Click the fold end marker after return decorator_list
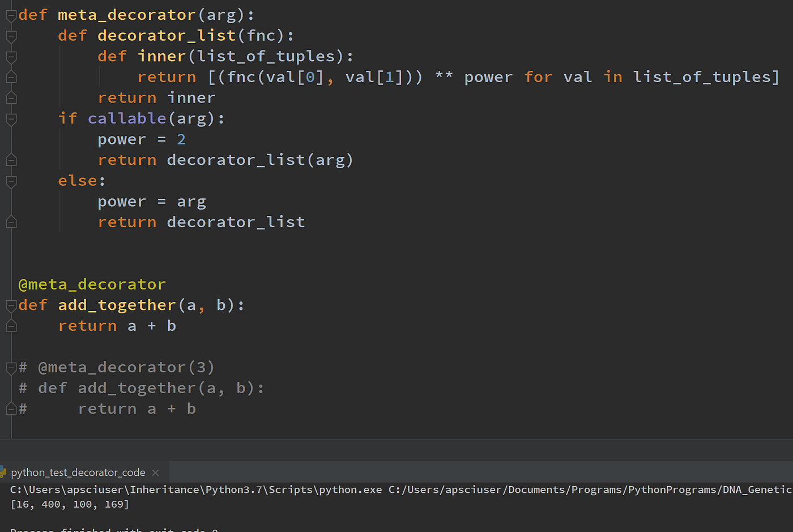Screen dimensions: 793x532 pos(11,222)
